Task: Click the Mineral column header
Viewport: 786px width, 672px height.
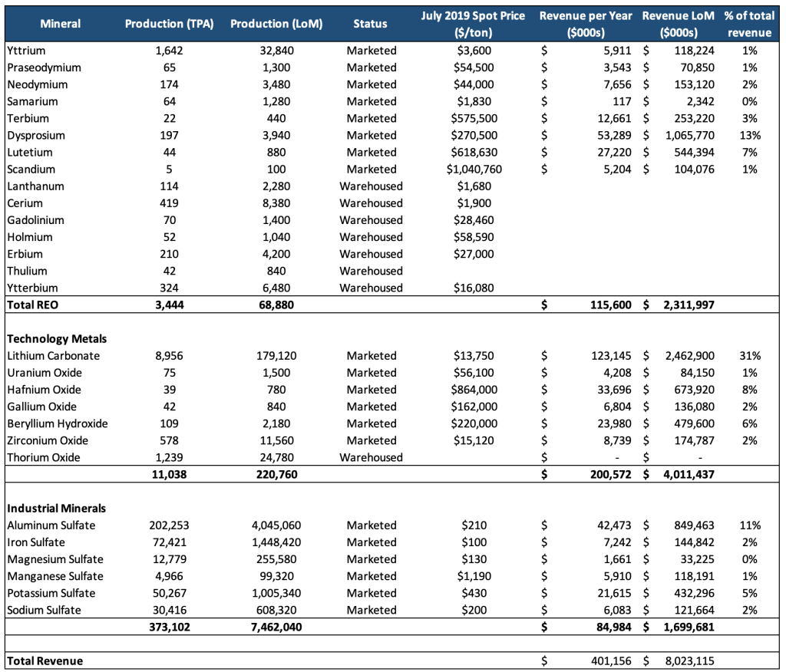Action: pos(60,24)
